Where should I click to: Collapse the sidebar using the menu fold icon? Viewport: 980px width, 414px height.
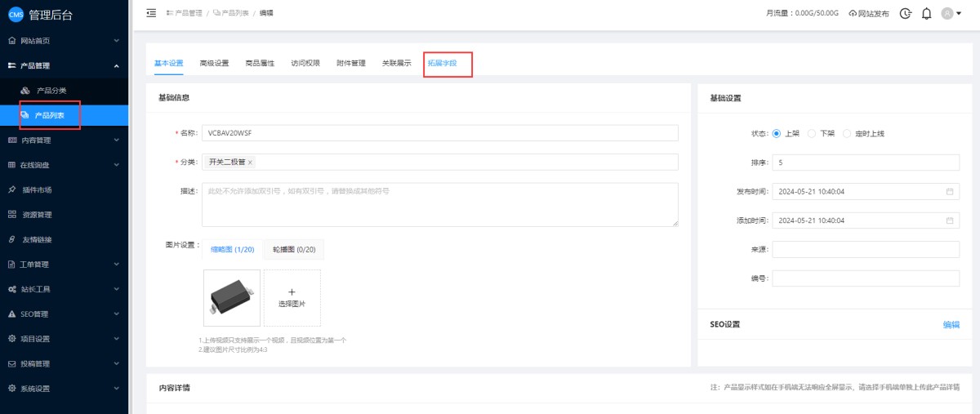[151, 13]
